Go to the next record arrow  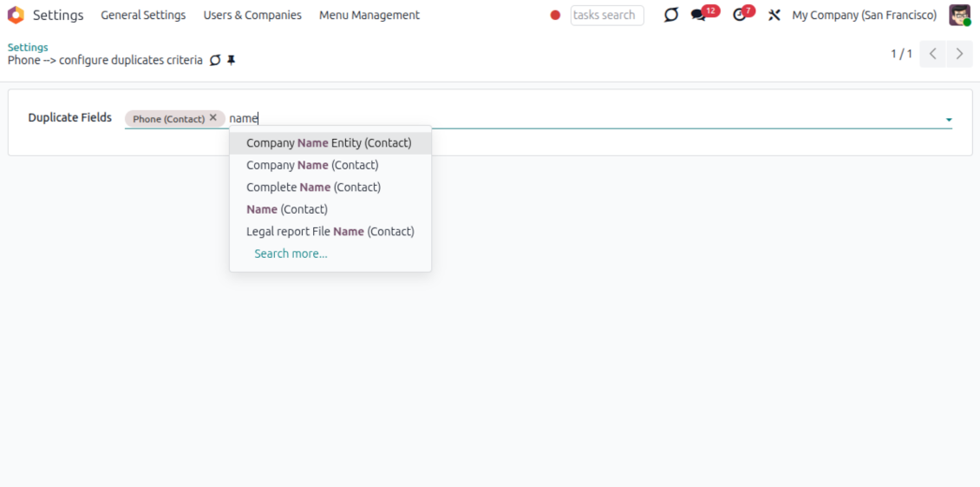(959, 54)
